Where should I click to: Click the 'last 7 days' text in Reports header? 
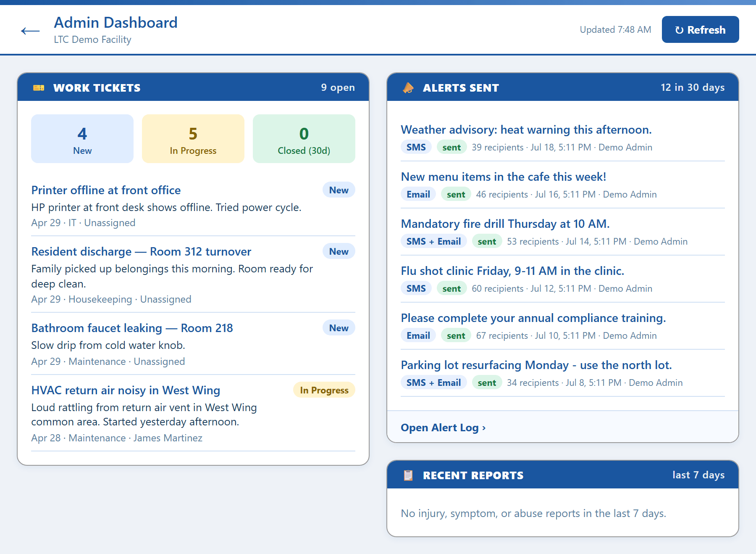coord(698,475)
